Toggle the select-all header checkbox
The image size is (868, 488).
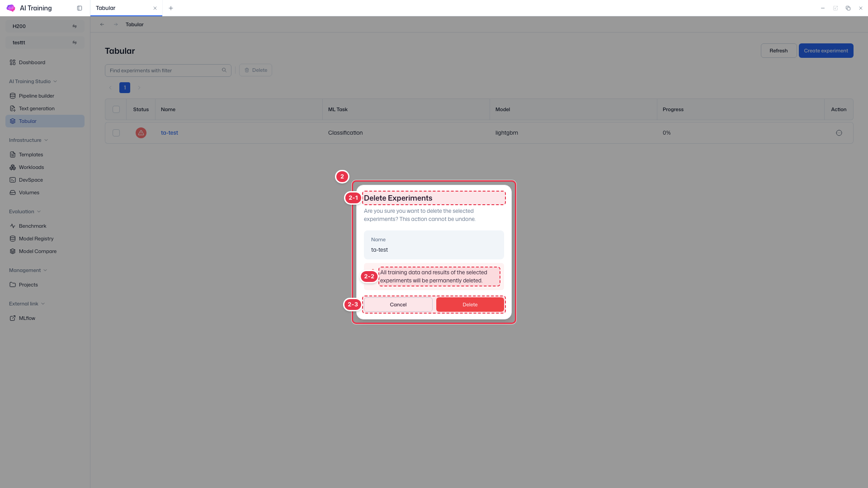pyautogui.click(x=116, y=109)
